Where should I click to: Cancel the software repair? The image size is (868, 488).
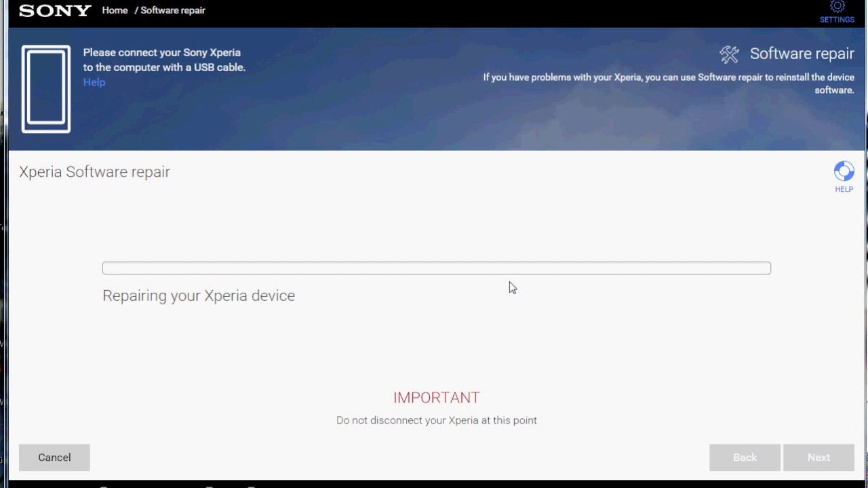[x=54, y=457]
